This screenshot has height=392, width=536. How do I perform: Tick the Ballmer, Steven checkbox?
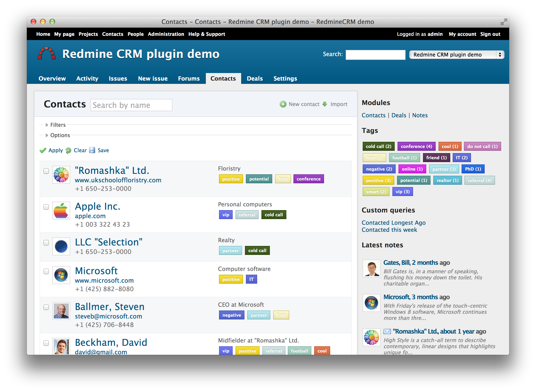click(46, 307)
